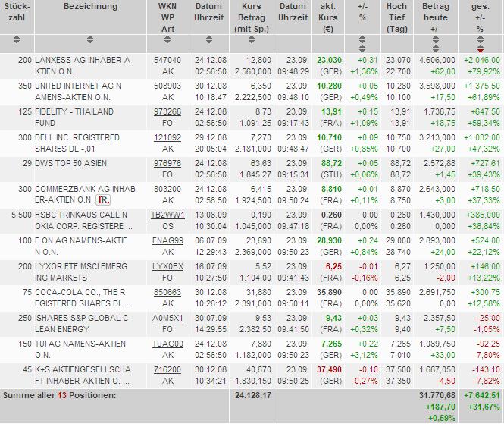Open WKN link ENAG99 for E.ON

pyautogui.click(x=167, y=240)
